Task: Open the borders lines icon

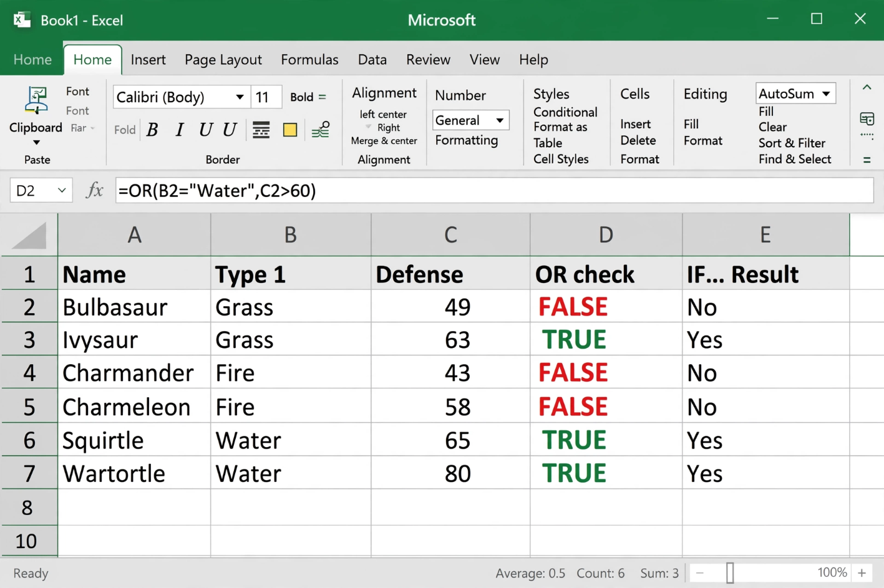Action: click(x=261, y=130)
